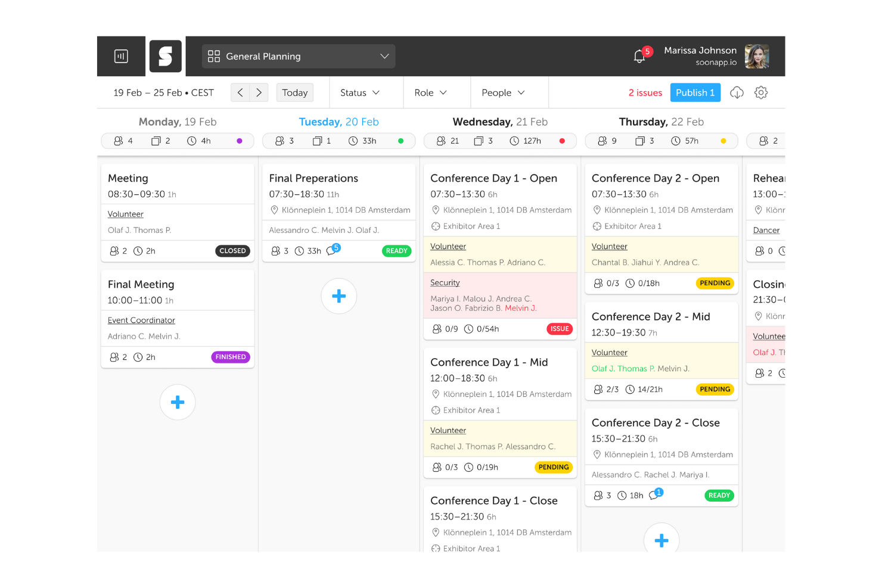Open Conference Day 1 - Mid card title
The height and width of the screenshot is (588, 882).
pyautogui.click(x=489, y=362)
